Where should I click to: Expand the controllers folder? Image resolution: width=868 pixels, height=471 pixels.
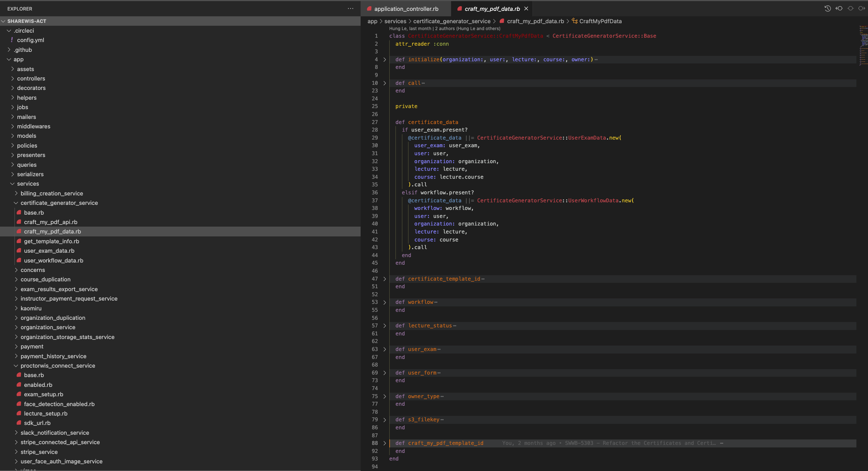180,78
